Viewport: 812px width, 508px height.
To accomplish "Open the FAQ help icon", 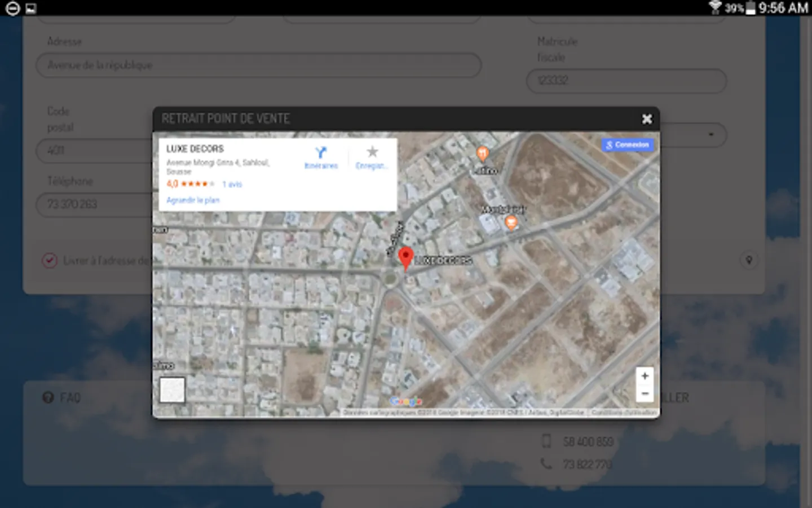I will click(x=48, y=398).
